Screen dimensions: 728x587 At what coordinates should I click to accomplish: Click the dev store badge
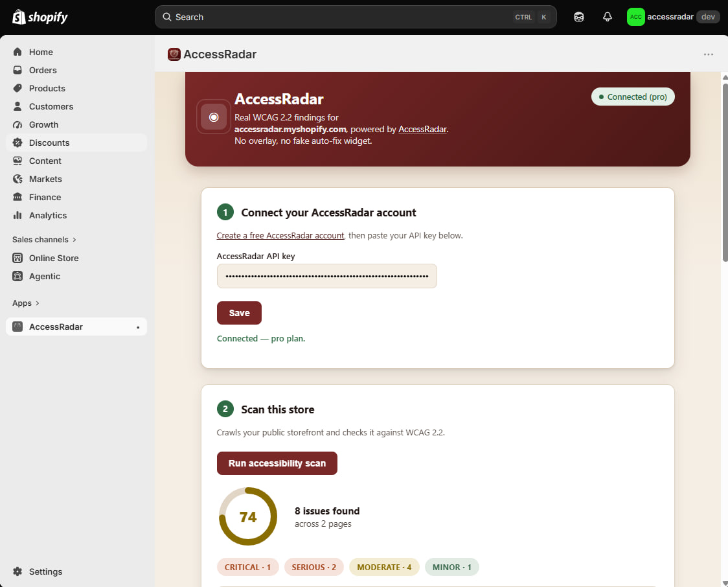click(708, 17)
